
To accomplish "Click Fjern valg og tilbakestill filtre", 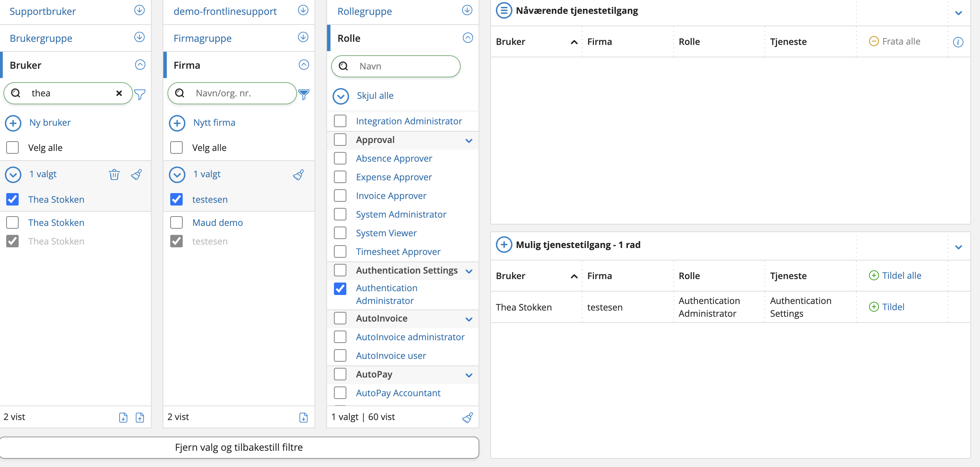I will pyautogui.click(x=239, y=448).
